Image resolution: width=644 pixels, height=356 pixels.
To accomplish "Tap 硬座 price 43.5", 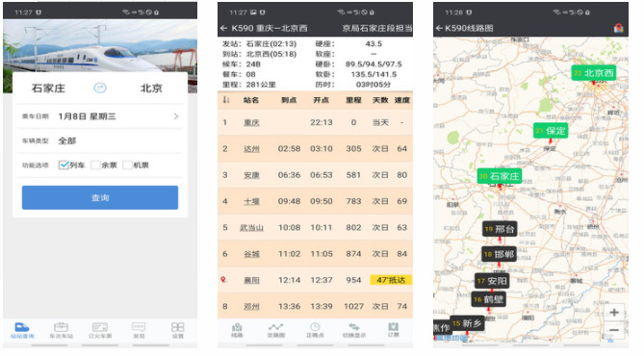I will (374, 43).
